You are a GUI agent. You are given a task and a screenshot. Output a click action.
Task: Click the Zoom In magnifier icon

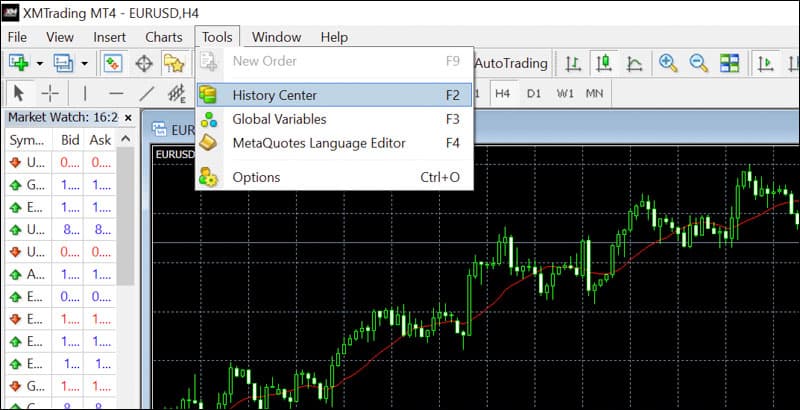(667, 63)
